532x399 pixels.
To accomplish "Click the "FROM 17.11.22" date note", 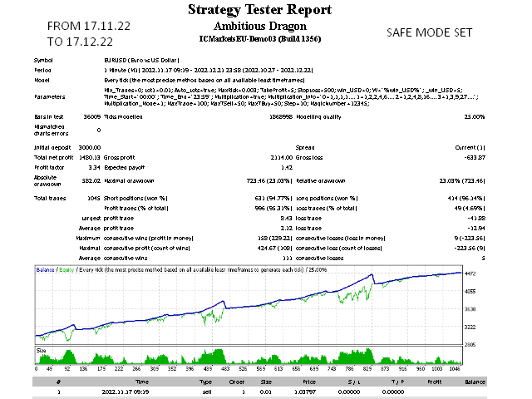I will (89, 26).
